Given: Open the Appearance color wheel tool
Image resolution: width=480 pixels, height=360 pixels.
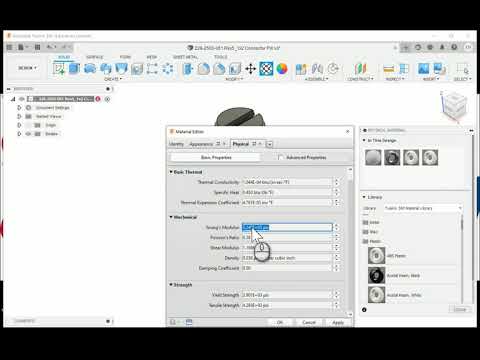Looking at the screenshot, I should [x=282, y=69].
